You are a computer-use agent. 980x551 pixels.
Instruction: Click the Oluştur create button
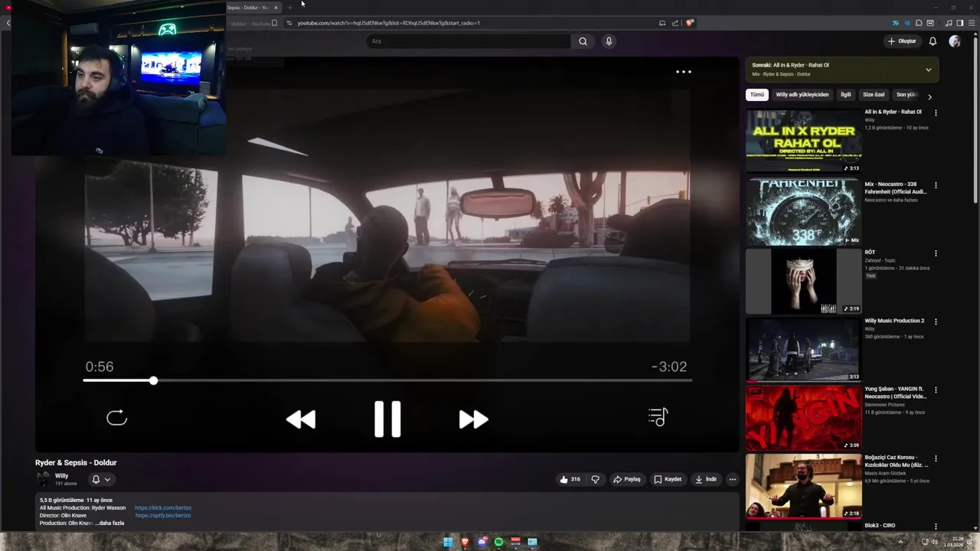tap(902, 41)
